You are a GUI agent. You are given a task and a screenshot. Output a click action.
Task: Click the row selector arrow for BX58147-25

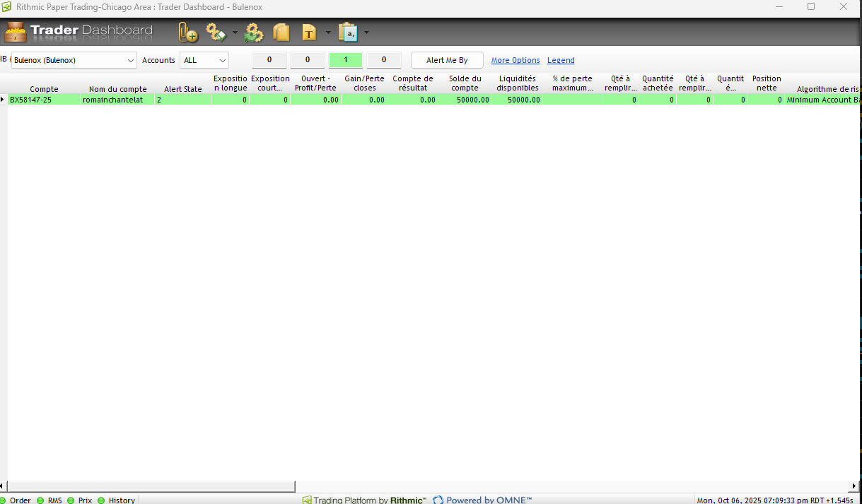(3, 100)
